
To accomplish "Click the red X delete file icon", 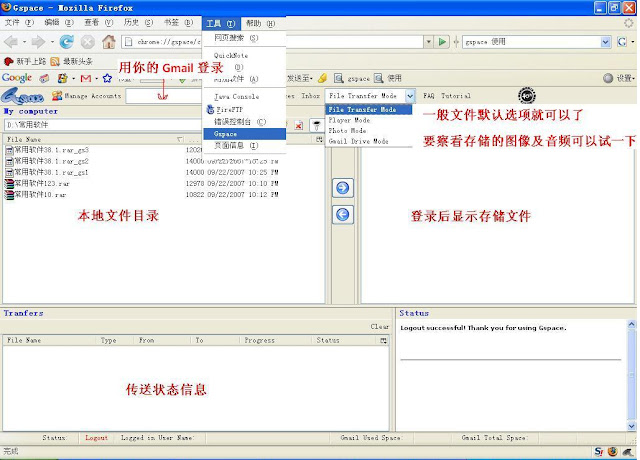I will pos(299,125).
